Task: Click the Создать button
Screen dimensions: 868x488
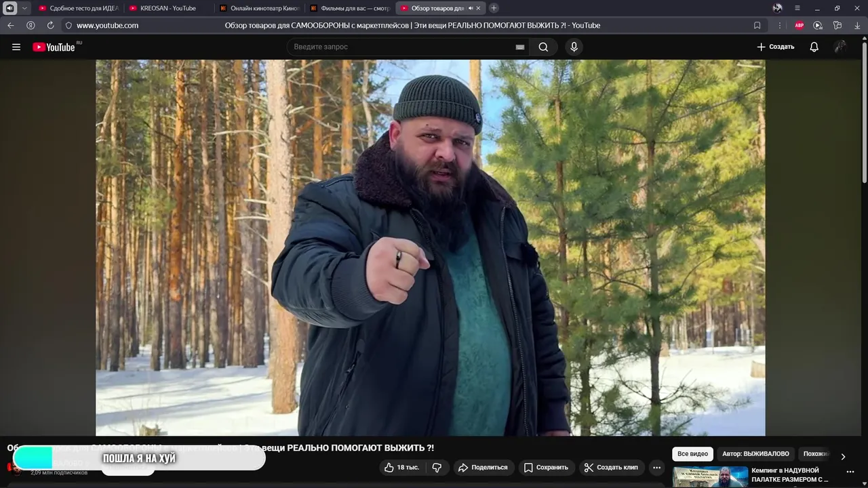Action: click(x=775, y=47)
